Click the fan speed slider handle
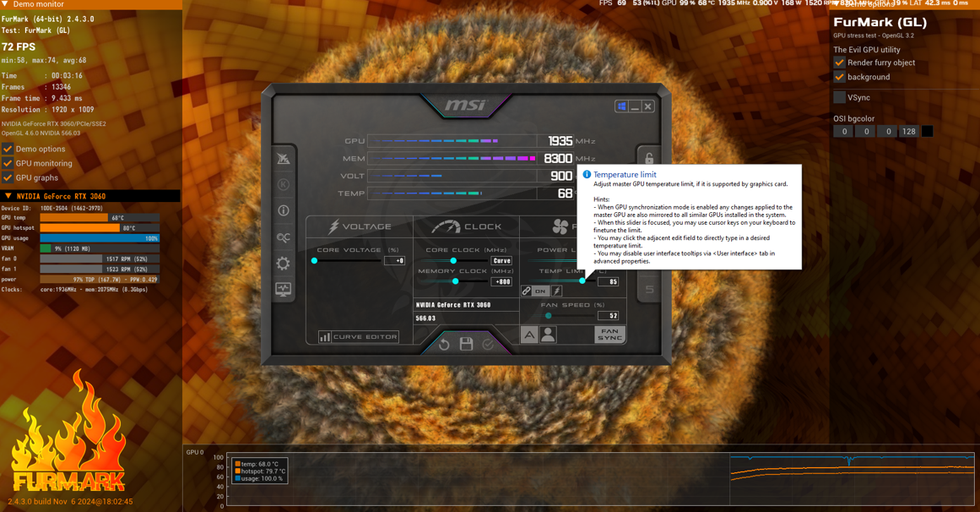 point(548,315)
